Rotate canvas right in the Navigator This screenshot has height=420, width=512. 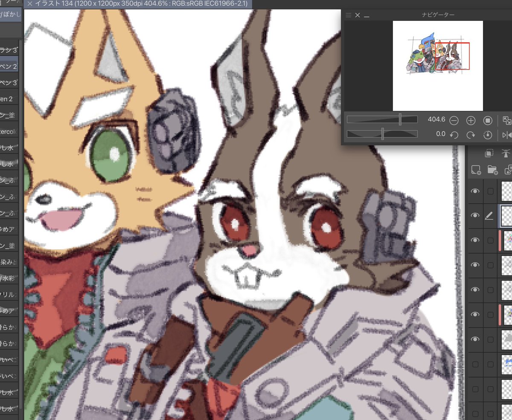[471, 135]
